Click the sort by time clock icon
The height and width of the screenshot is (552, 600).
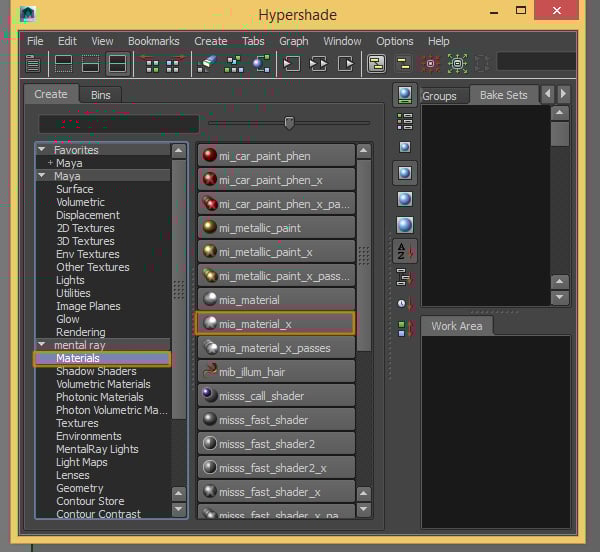point(405,304)
